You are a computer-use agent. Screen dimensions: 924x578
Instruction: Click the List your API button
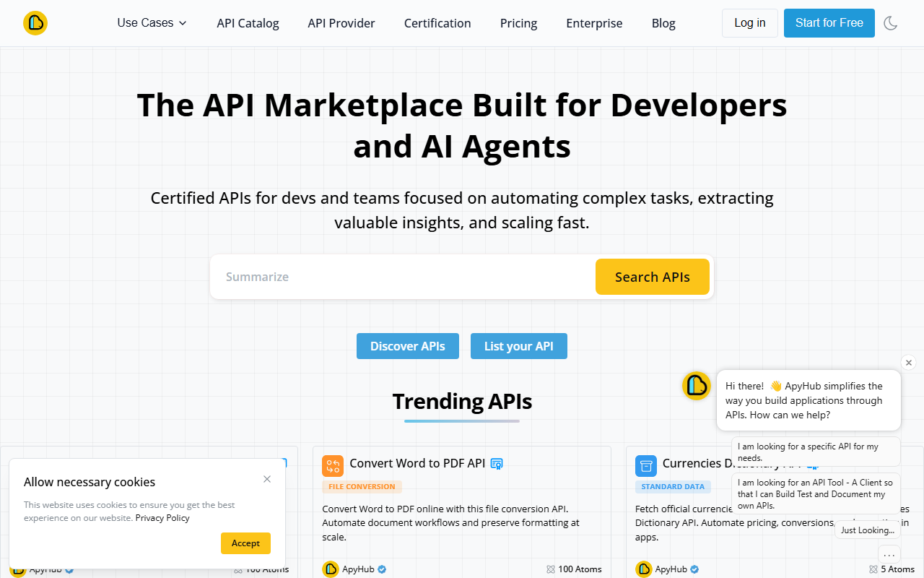(519, 346)
